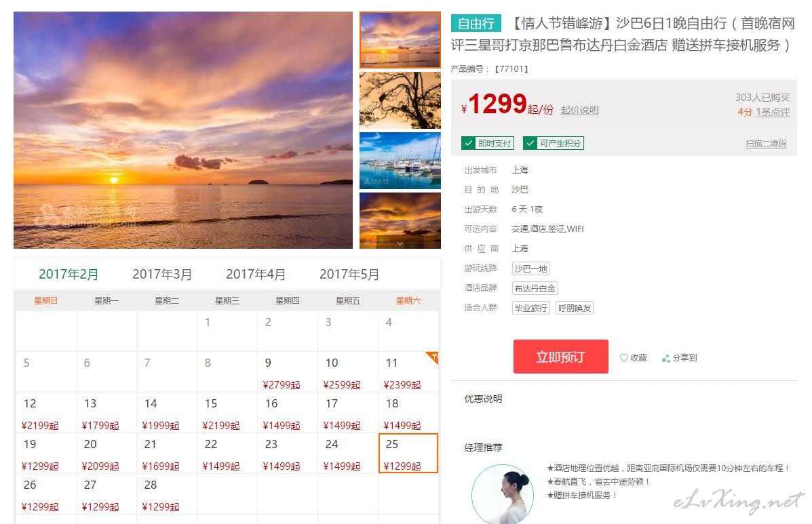Select the 沙巴一地 route tag
The image size is (812, 524).
point(530,268)
